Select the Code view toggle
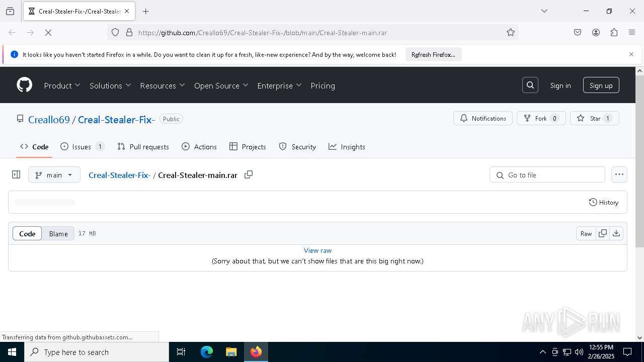Image resolution: width=644 pixels, height=362 pixels. tap(27, 233)
